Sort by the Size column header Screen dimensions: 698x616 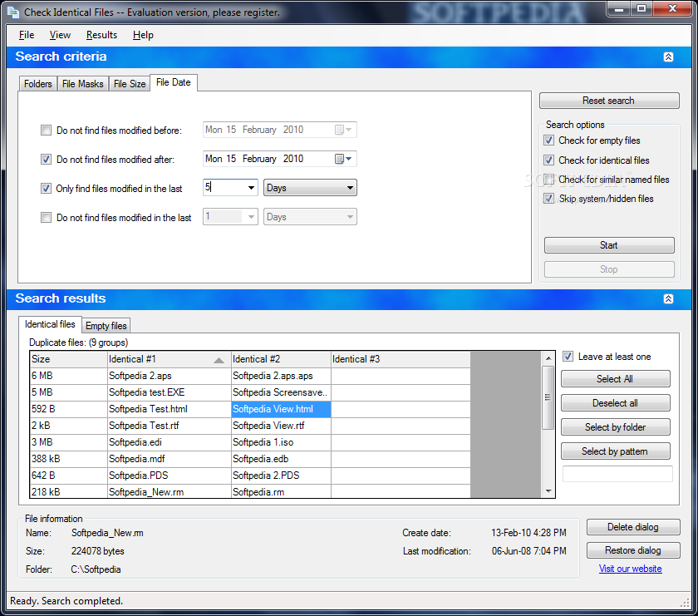pos(68,359)
